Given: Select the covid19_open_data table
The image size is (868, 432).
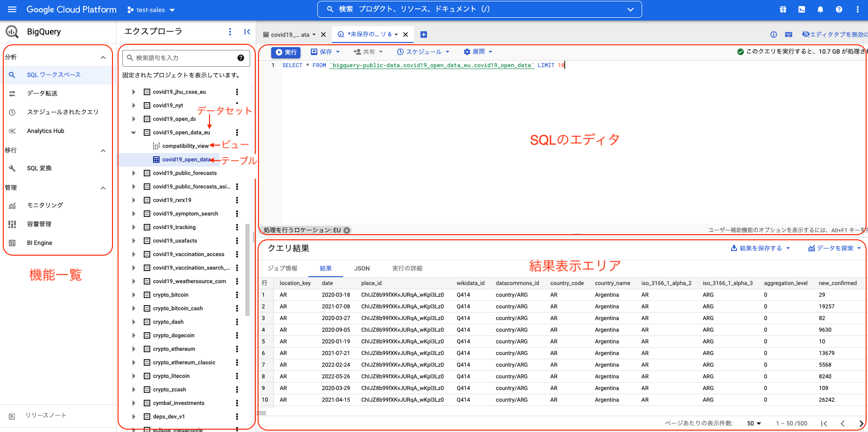Looking at the screenshot, I should [186, 160].
